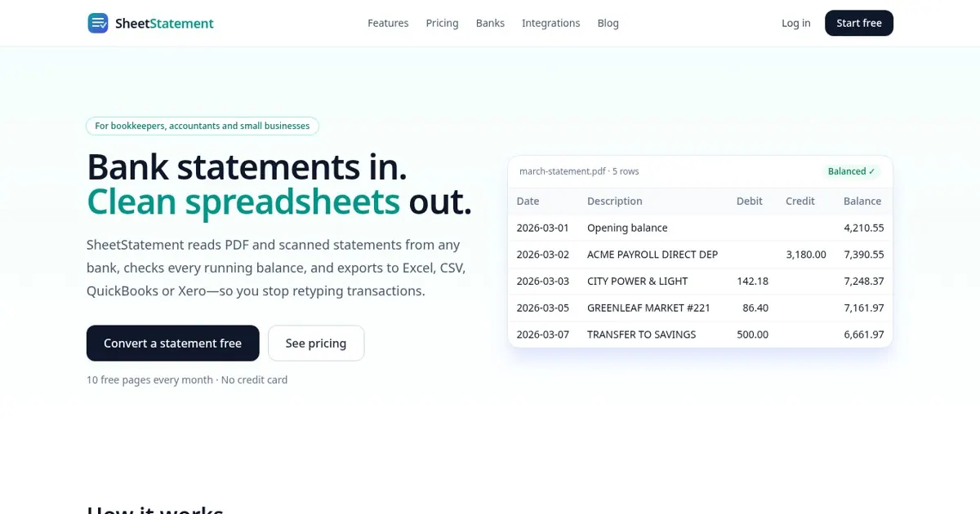Click the date 2026-03-03
Screen dimensions: 980x514
[543, 281]
